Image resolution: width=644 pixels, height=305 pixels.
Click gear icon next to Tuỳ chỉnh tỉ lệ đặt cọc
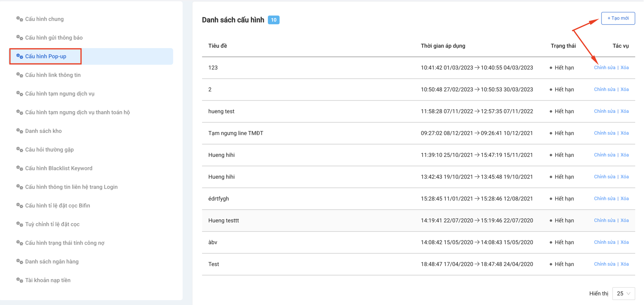(19, 224)
